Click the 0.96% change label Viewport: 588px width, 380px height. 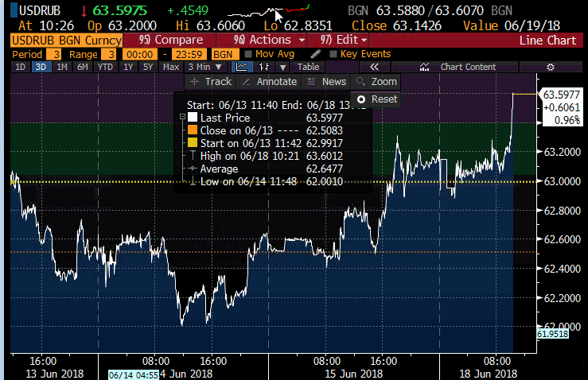[567, 120]
